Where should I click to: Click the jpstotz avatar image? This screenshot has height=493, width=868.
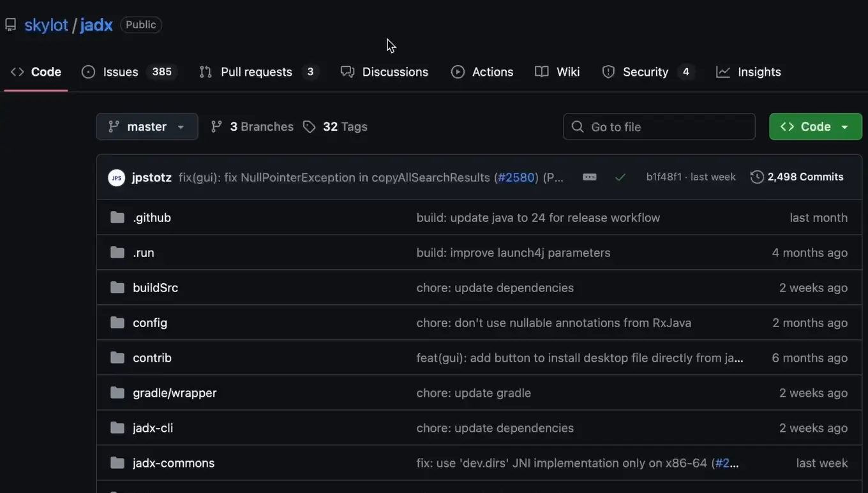(x=116, y=177)
